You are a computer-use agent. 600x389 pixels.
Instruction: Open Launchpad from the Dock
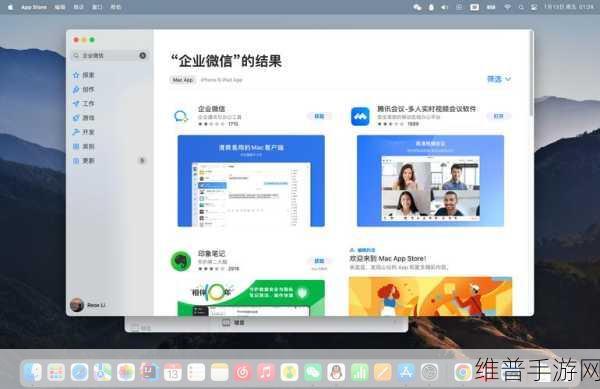(x=56, y=372)
